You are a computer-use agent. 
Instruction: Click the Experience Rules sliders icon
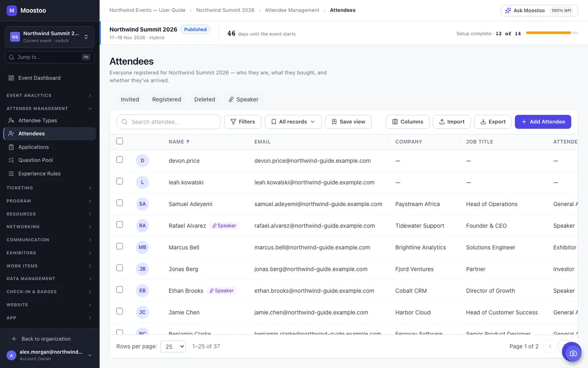coord(11,174)
